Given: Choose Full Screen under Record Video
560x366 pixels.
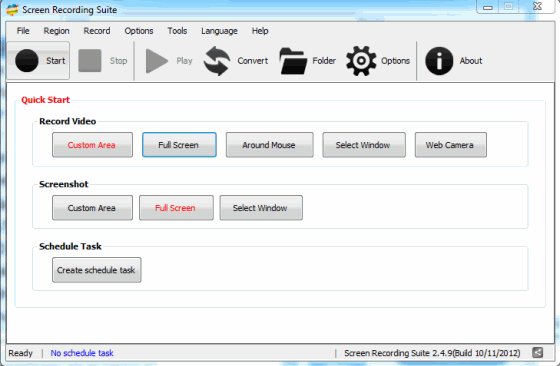Looking at the screenshot, I should point(179,145).
